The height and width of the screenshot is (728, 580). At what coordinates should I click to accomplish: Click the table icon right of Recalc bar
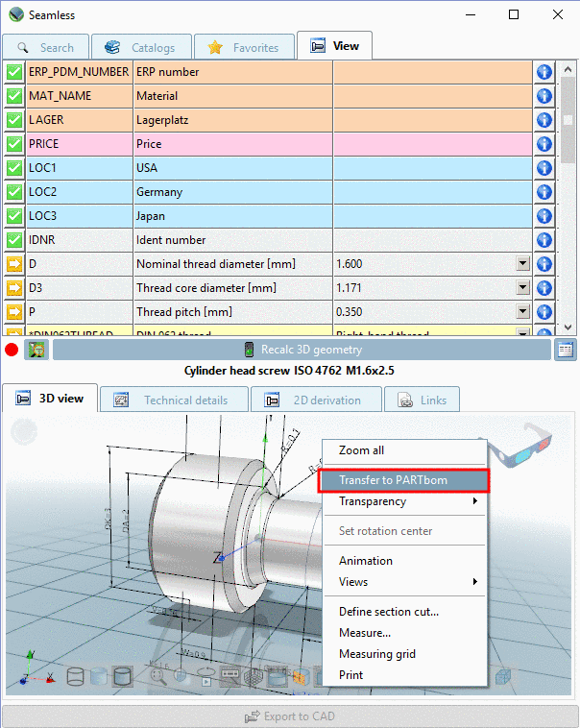(566, 351)
